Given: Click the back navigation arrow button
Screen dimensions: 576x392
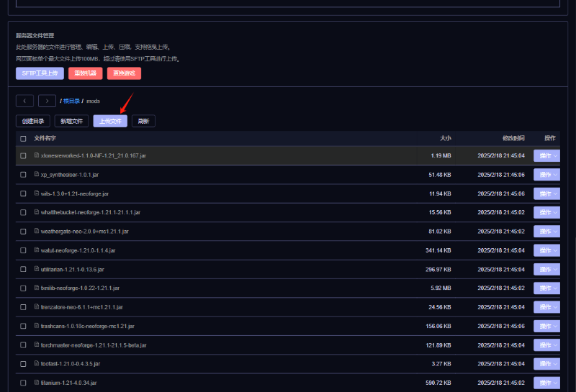Looking at the screenshot, I should [x=25, y=101].
